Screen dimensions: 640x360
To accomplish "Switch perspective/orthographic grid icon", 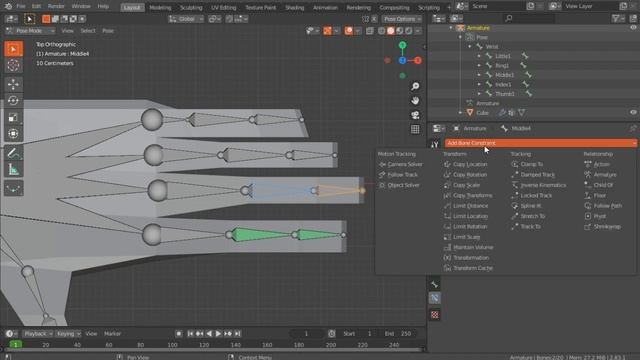I will click(x=415, y=129).
